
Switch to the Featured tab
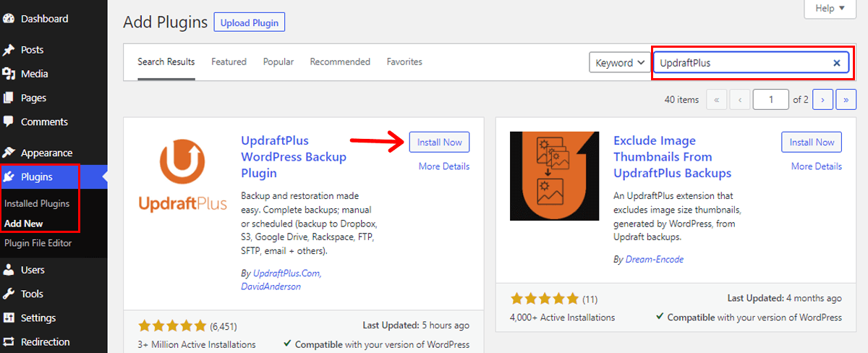[229, 62]
